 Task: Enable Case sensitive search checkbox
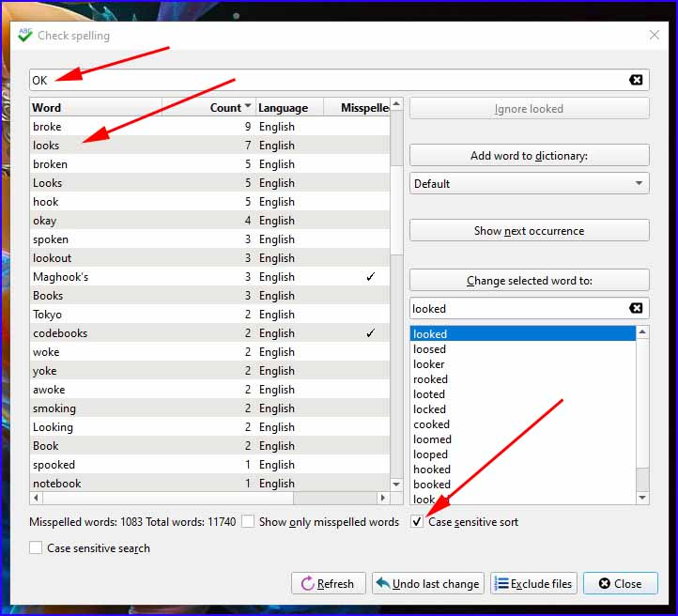point(36,547)
